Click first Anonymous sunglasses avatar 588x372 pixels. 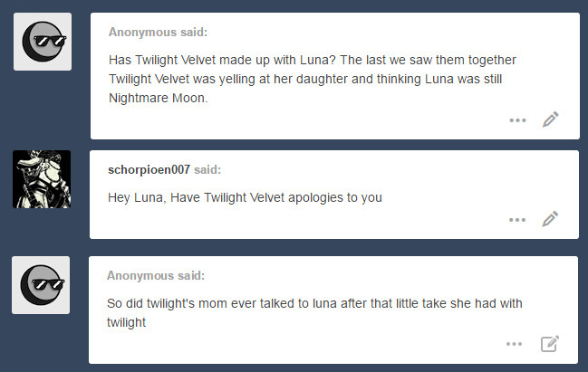pos(43,42)
